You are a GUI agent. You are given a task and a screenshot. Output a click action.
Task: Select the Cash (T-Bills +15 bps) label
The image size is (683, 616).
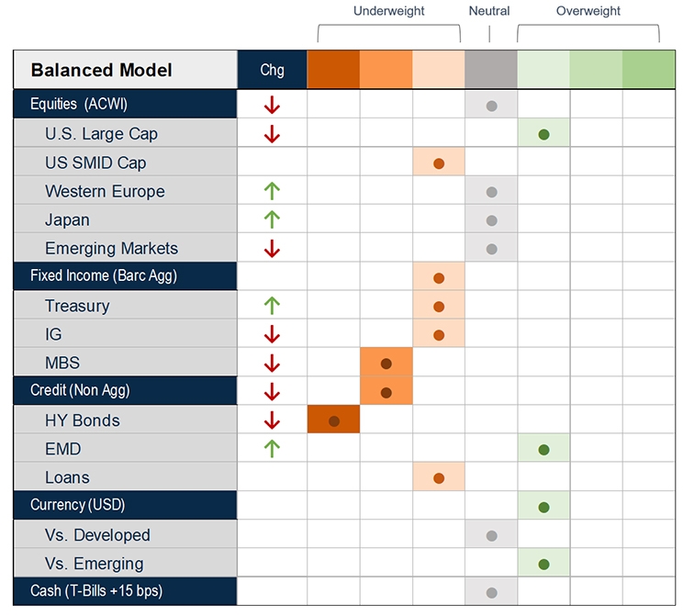96,591
